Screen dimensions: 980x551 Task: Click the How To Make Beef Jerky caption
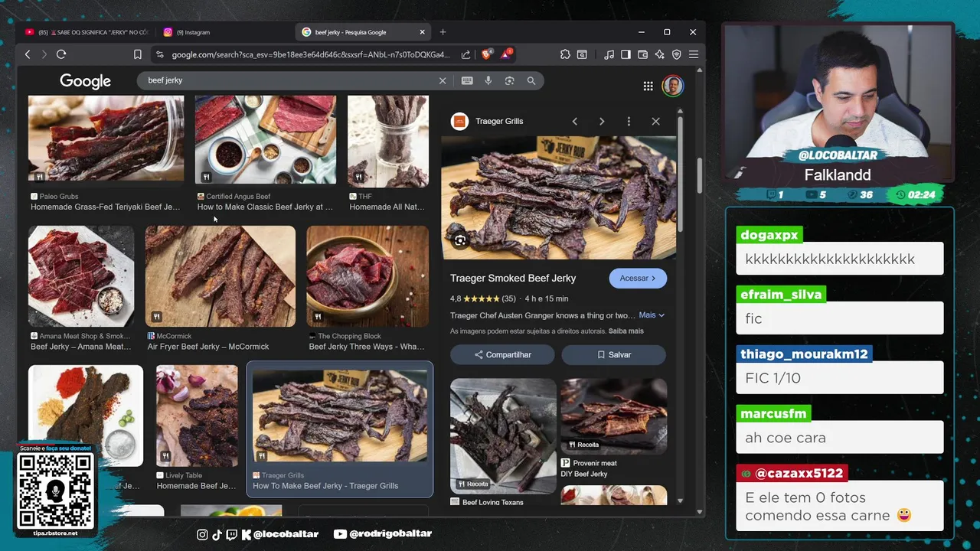pos(325,486)
